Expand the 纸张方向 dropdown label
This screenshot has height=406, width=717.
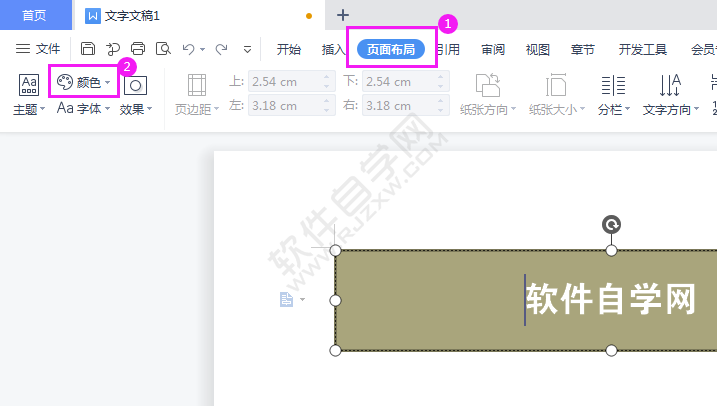pyautogui.click(x=488, y=110)
